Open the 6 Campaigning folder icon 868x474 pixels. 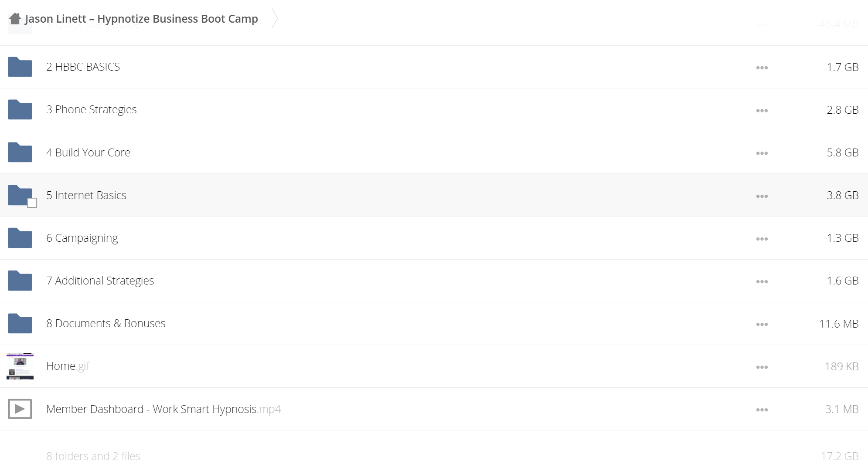[20, 238]
